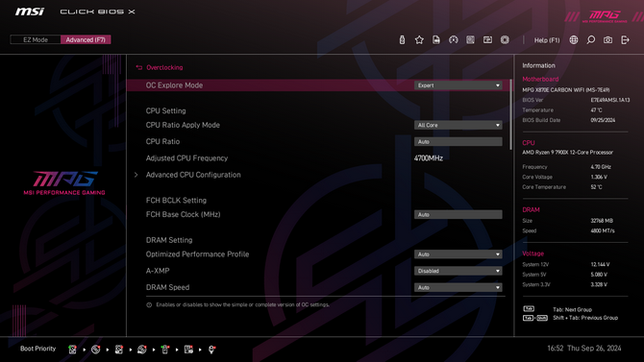Click the CPU Ratio input field
Viewport: 644px width, 362px height.
(458, 141)
